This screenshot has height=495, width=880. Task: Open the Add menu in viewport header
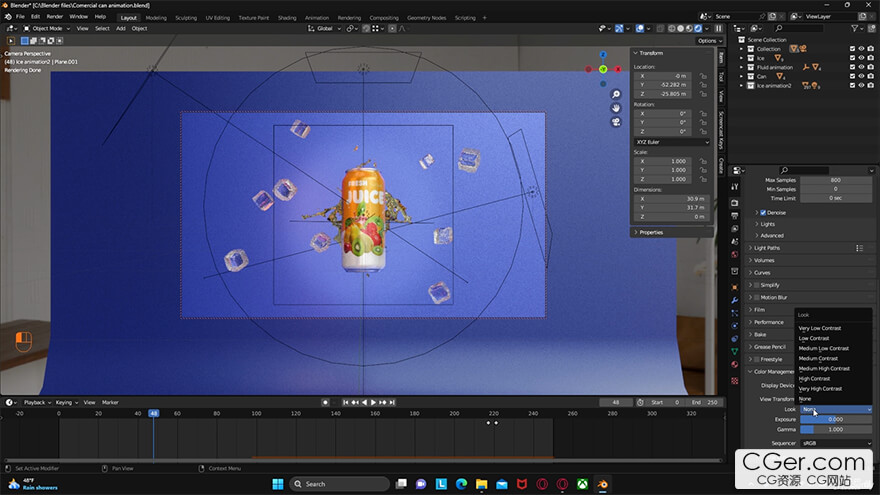pyautogui.click(x=121, y=28)
